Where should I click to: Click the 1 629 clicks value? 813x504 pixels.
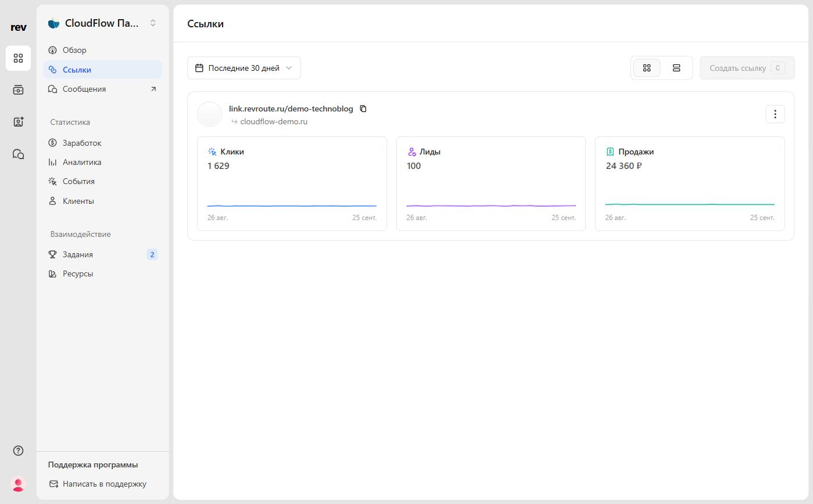(x=219, y=165)
